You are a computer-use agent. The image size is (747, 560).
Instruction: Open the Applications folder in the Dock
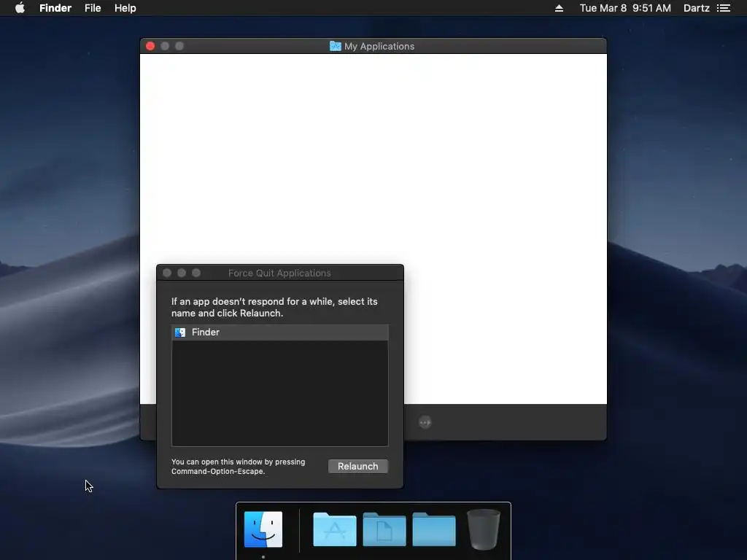point(334,529)
